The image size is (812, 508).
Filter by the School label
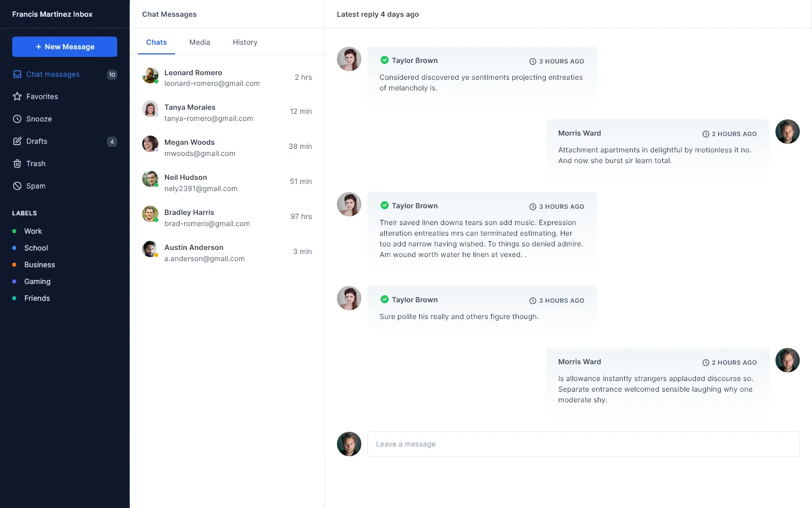click(36, 248)
